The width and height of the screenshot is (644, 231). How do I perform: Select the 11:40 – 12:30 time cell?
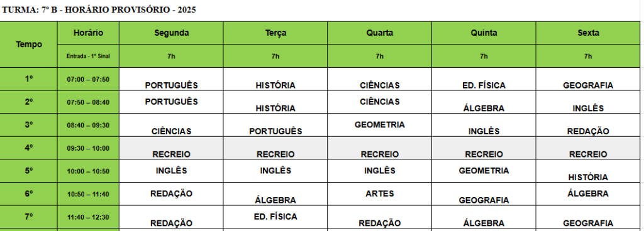[x=88, y=217]
